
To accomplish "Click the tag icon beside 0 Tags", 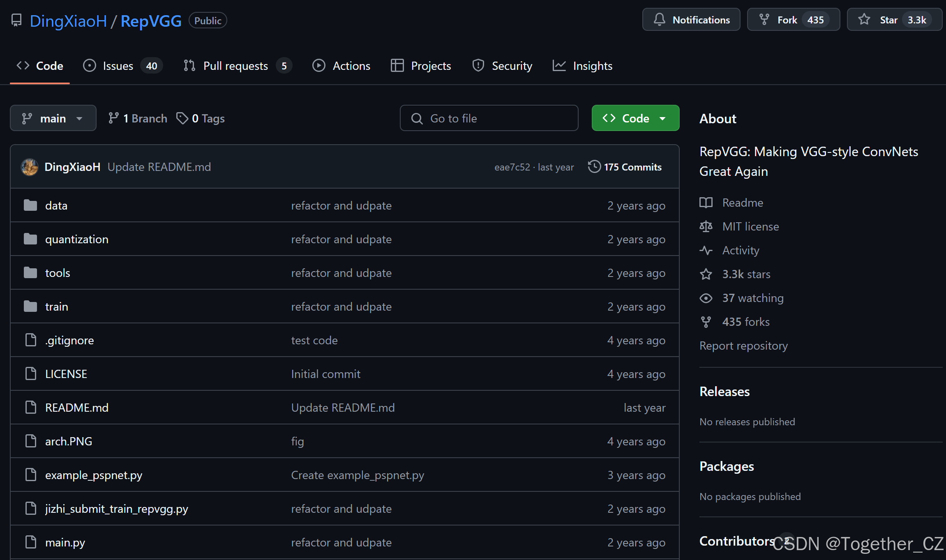I will 182,118.
